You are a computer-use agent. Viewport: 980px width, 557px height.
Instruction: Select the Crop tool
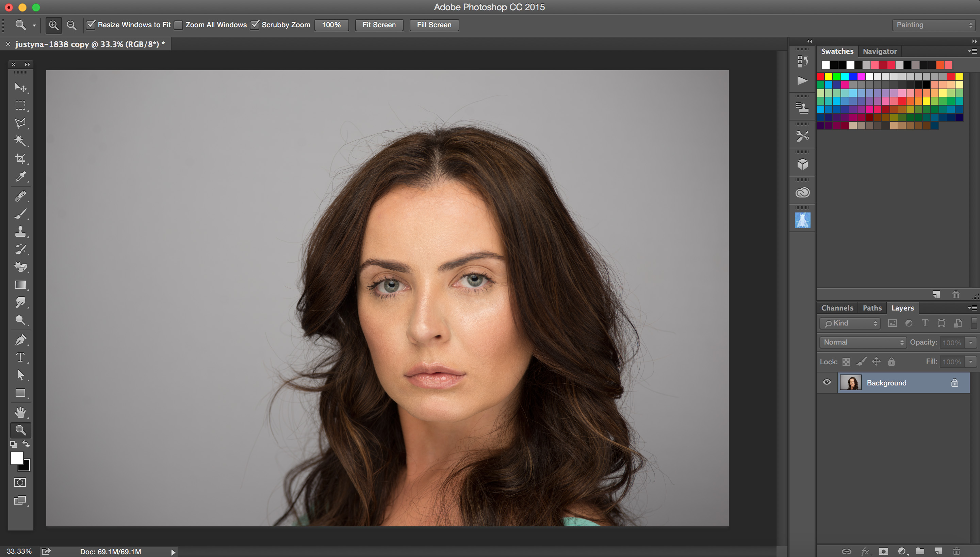coord(20,159)
